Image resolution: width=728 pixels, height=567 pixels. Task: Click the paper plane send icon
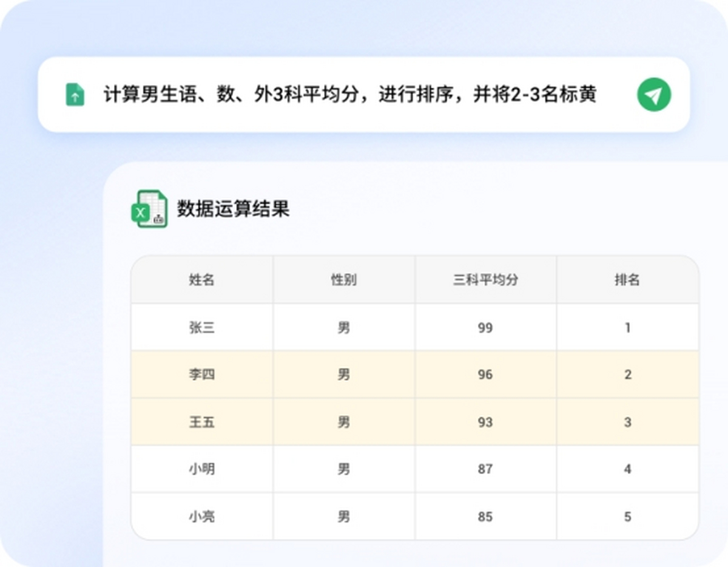(653, 95)
